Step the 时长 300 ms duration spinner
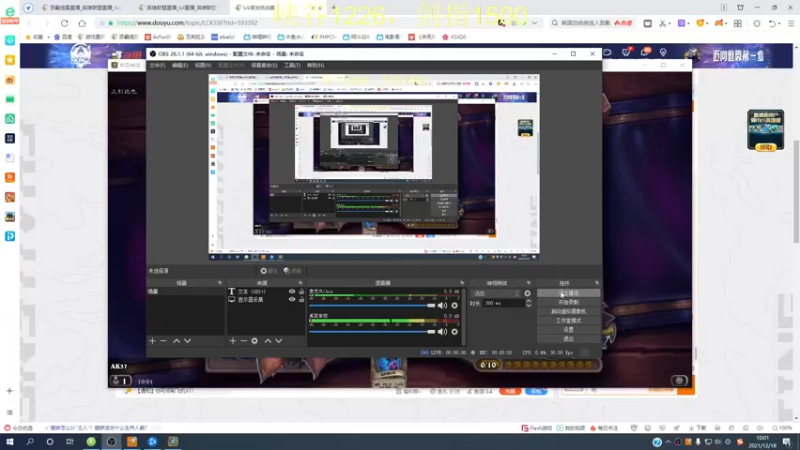Image resolution: width=800 pixels, height=450 pixels. point(529,303)
